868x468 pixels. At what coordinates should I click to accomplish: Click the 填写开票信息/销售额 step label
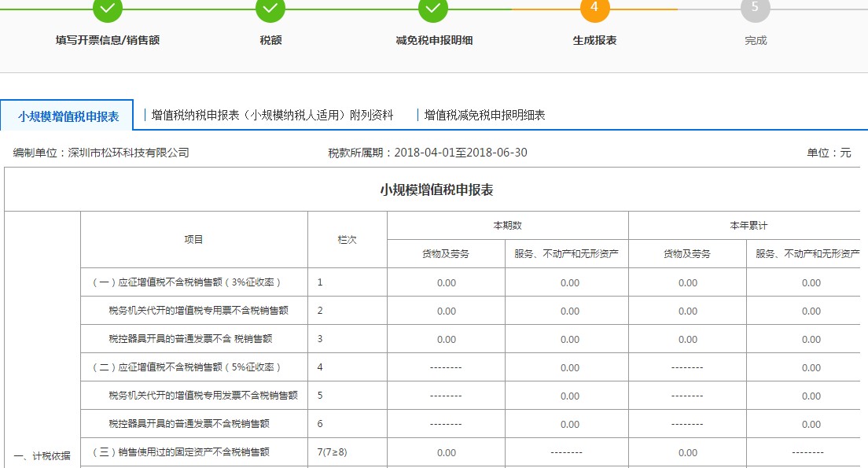[x=107, y=39]
